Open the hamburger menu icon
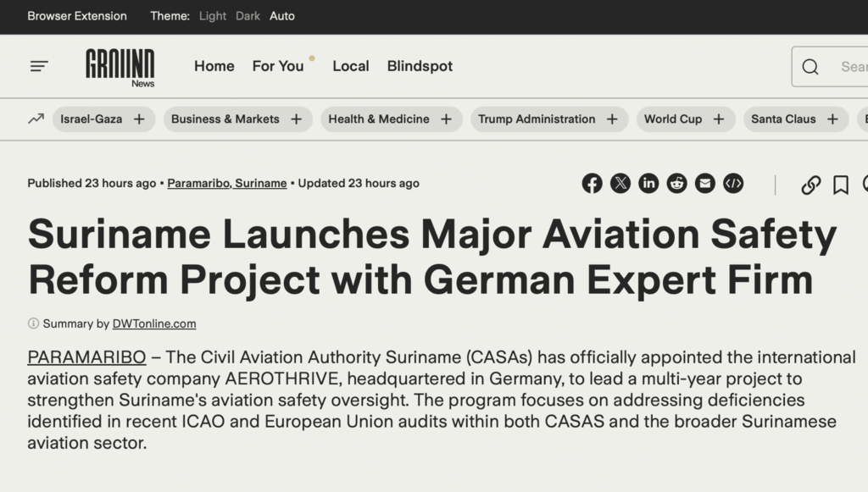Image resolution: width=868 pixels, height=492 pixels. point(39,66)
